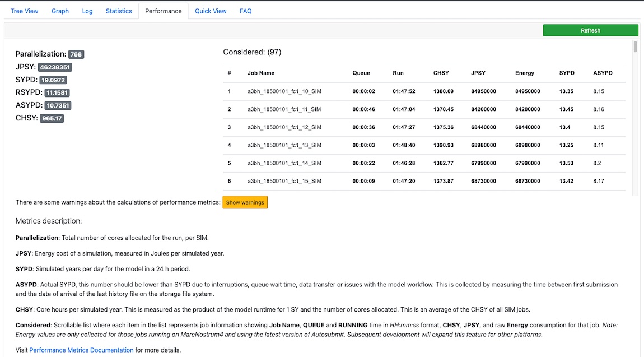Click the Queue column header
644x357 pixels.
click(361, 73)
